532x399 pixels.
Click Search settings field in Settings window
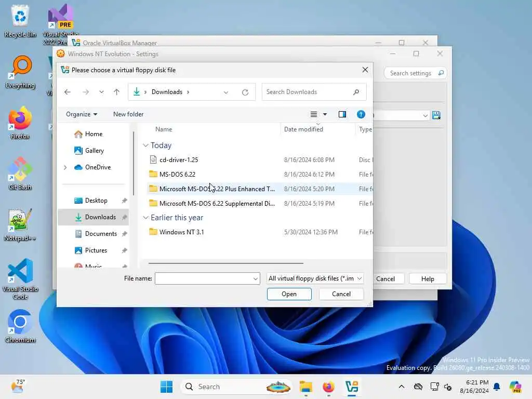[415, 73]
